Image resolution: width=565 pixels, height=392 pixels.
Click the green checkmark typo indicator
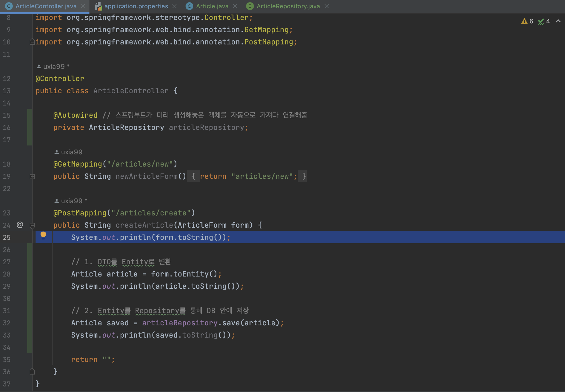pos(541,21)
